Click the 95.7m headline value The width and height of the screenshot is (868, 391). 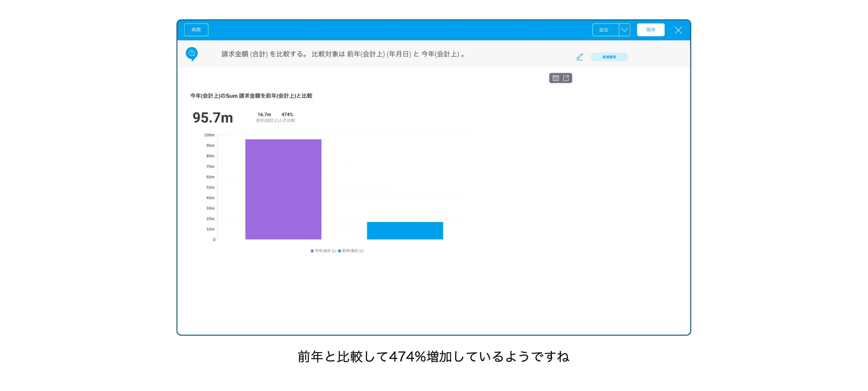click(212, 118)
